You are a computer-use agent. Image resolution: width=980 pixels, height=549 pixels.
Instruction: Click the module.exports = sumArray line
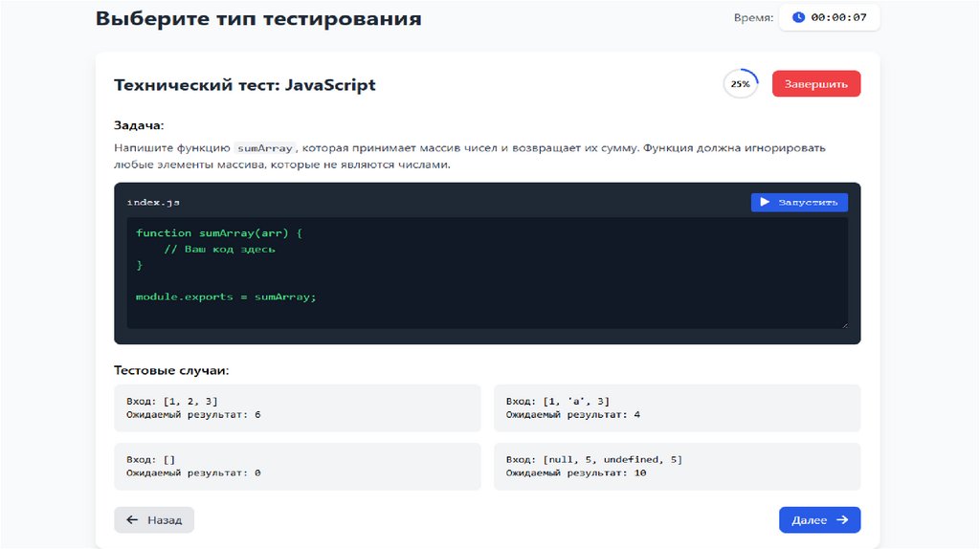[x=226, y=296]
